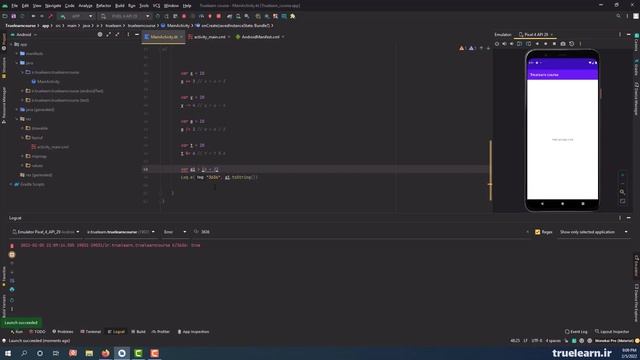Click the Stop app red square icon
Screen dimensions: 640x360
point(219,16)
